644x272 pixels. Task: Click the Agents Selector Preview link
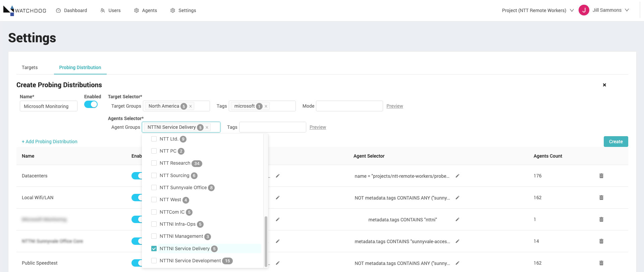coord(318,127)
